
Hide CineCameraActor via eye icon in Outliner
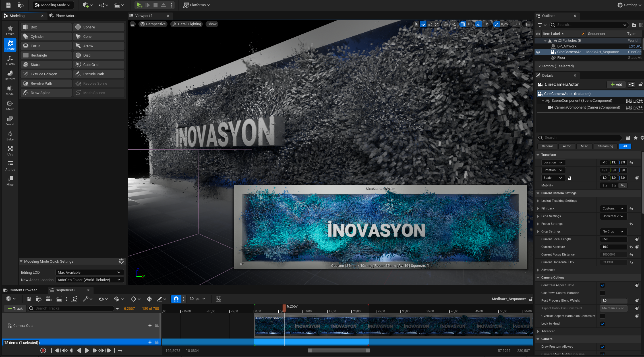coord(538,52)
